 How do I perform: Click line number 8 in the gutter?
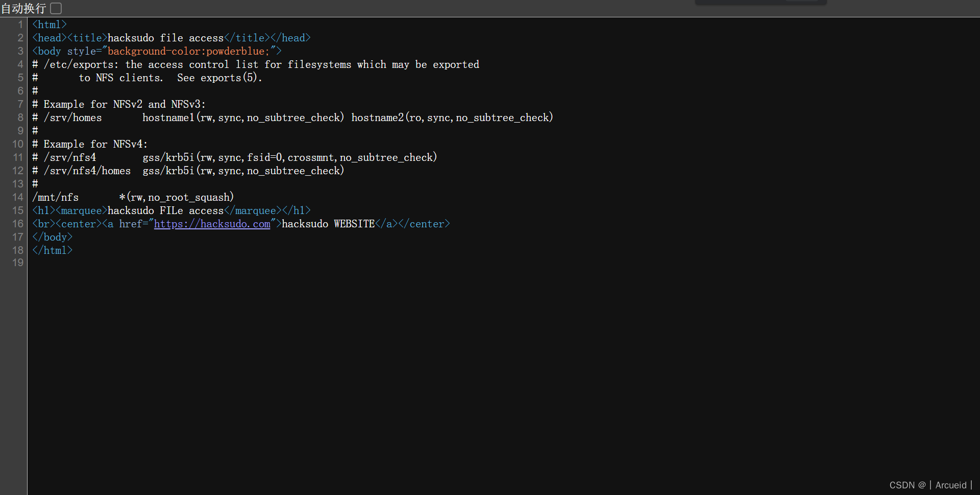pyautogui.click(x=20, y=117)
